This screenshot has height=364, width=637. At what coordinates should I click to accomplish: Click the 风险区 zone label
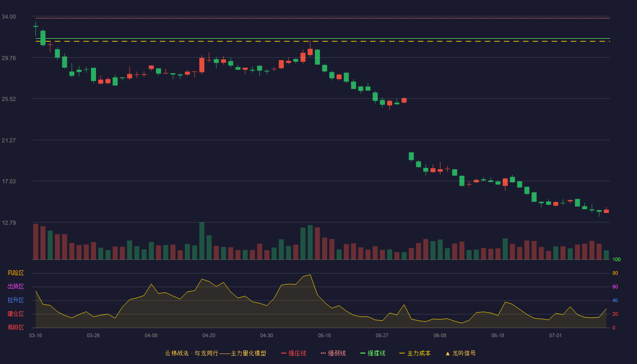pos(15,273)
